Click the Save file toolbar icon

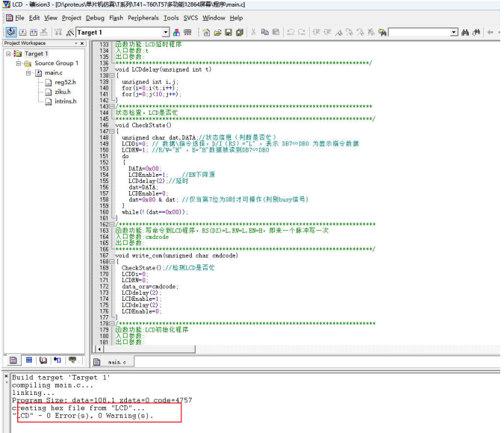tap(229, 32)
